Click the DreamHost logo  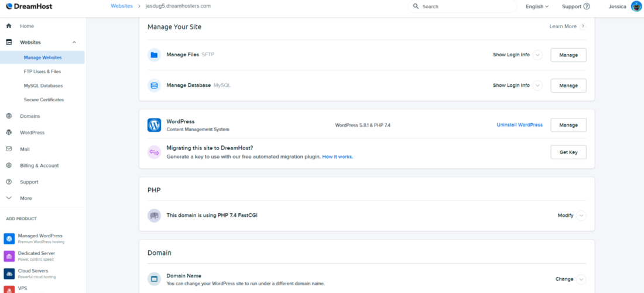[29, 6]
